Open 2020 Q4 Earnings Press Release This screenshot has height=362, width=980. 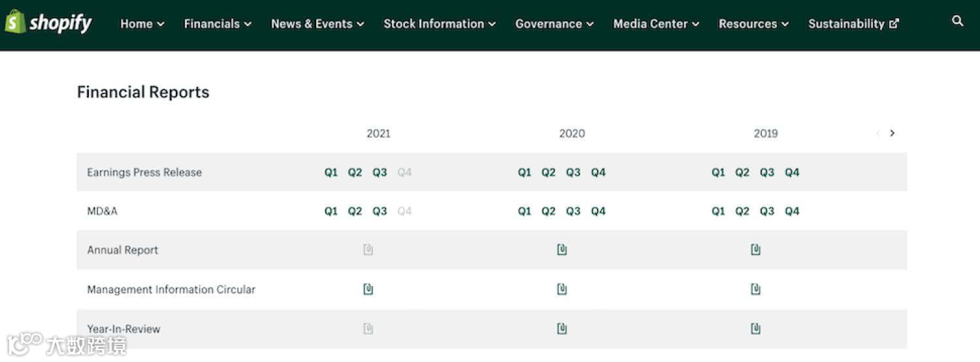pos(598,173)
